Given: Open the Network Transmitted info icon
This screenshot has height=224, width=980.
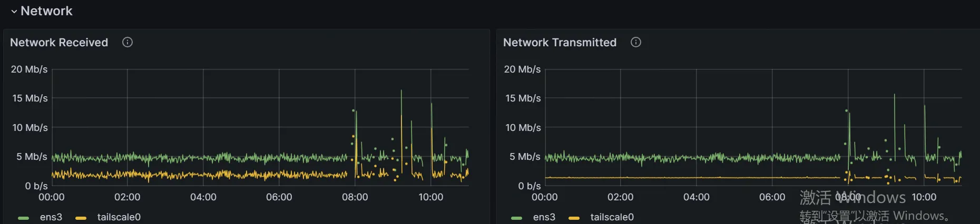Looking at the screenshot, I should 636,42.
